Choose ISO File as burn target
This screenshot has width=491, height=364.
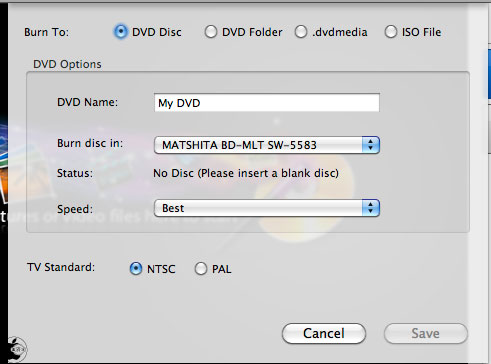[391, 32]
